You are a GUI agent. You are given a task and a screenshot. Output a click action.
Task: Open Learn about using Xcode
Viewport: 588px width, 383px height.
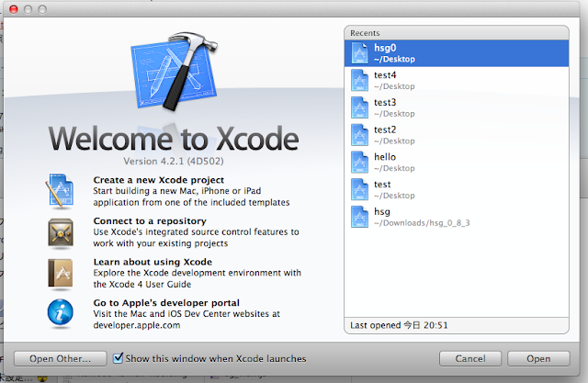(x=153, y=262)
